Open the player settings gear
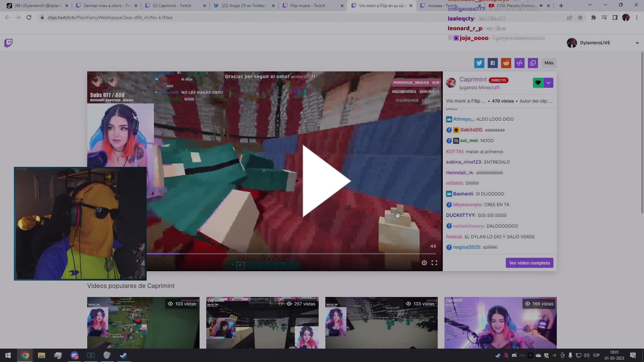This screenshot has width=644, height=362. pyautogui.click(x=424, y=263)
